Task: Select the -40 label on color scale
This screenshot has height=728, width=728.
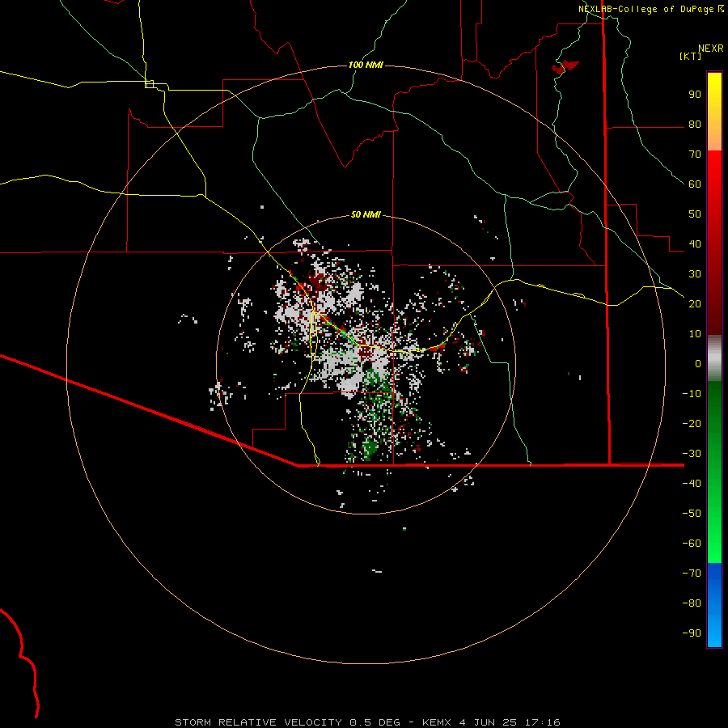Action: coord(692,484)
